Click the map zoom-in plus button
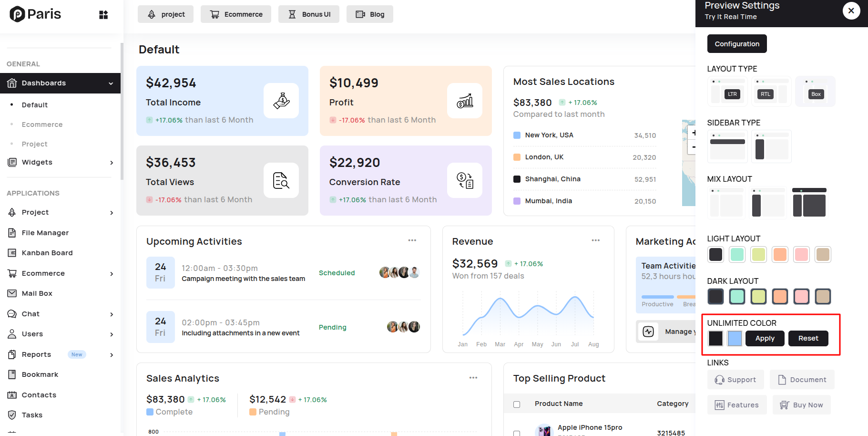This screenshot has height=436, width=868. pos(692,133)
